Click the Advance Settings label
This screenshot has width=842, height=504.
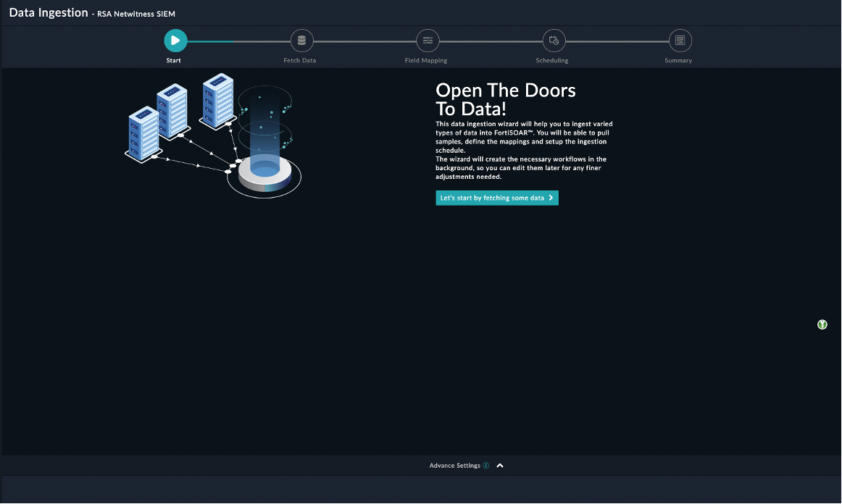(x=454, y=466)
